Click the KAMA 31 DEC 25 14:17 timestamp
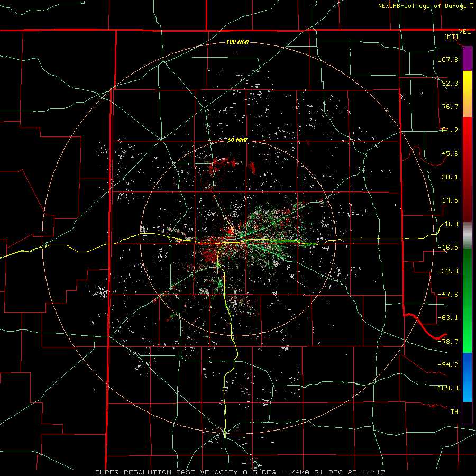476x476 pixels. pyautogui.click(x=338, y=472)
